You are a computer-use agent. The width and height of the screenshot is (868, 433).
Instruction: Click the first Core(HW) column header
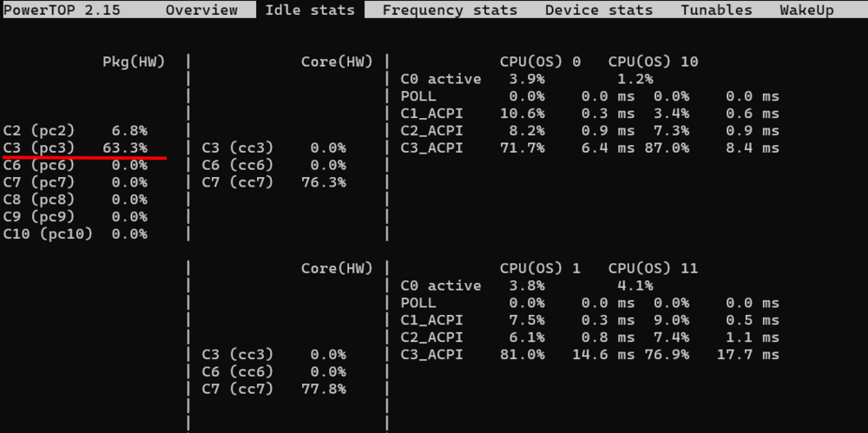click(x=337, y=62)
